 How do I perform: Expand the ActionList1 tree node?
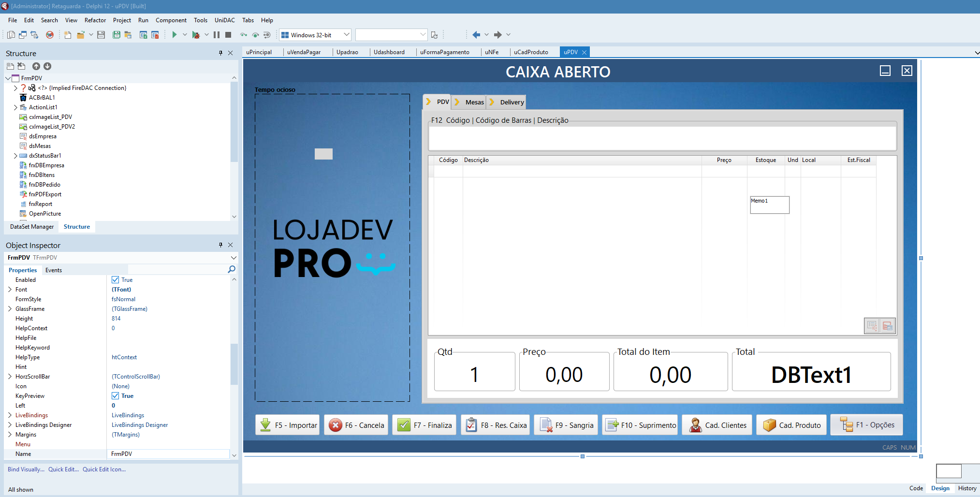(15, 107)
